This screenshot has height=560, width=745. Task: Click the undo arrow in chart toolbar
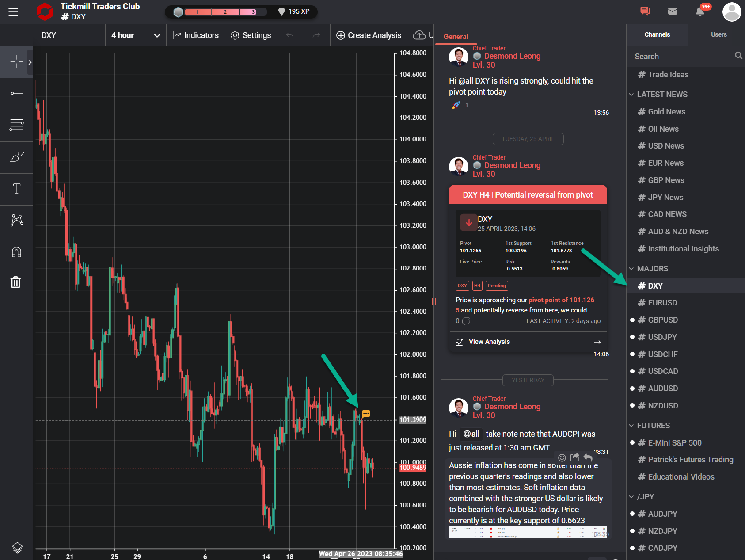290,35
